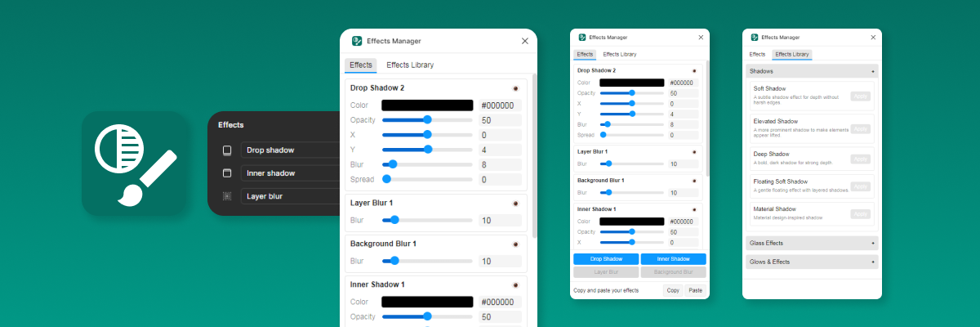Click the Y value field showing 4 in largest window
This screenshot has height=327, width=980.
[500, 150]
